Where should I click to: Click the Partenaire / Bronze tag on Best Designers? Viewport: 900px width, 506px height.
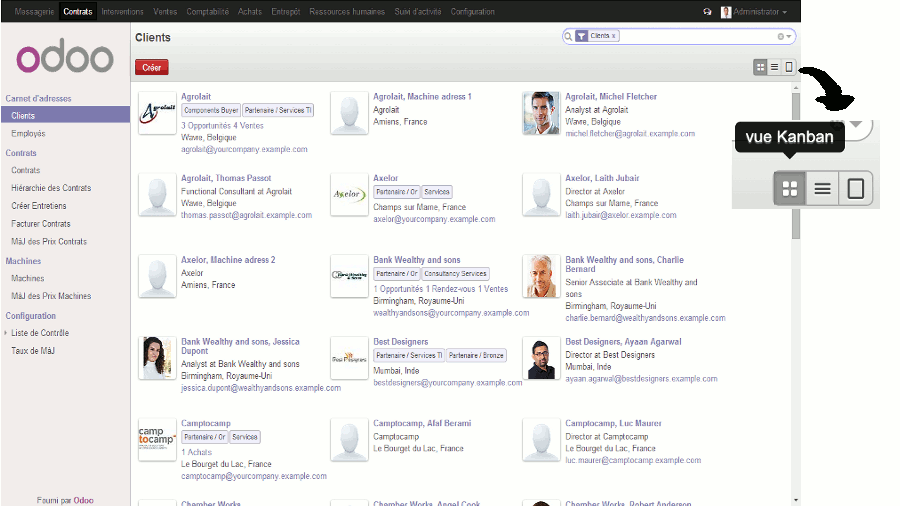pyautogui.click(x=476, y=356)
